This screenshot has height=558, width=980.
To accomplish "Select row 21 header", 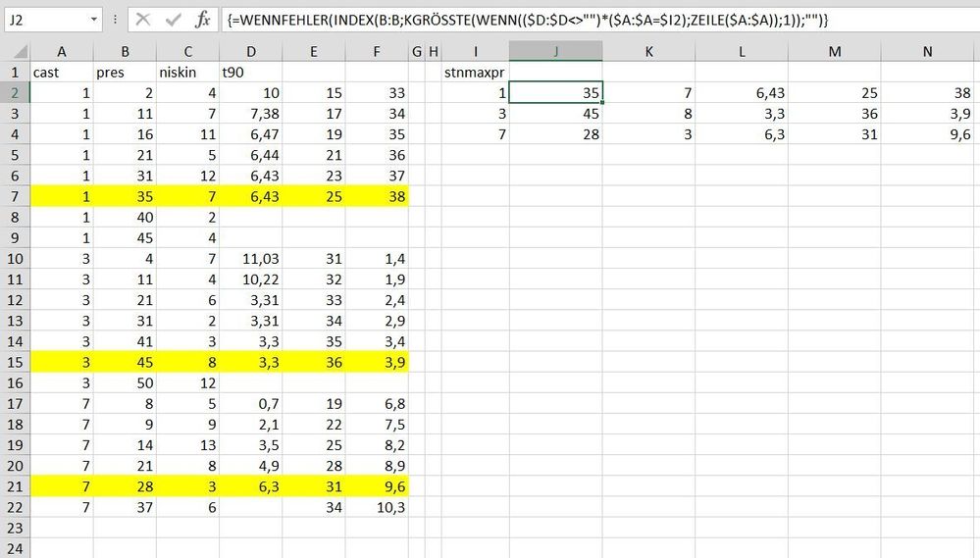I will point(15,486).
